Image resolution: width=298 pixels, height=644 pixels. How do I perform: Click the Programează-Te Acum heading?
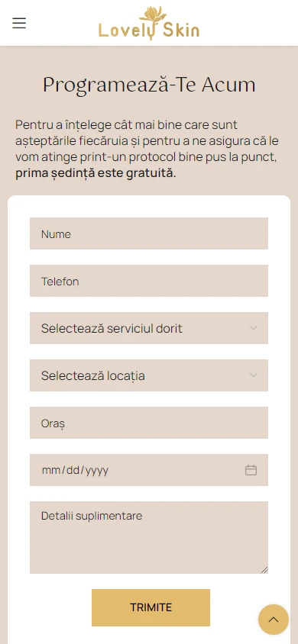(x=149, y=85)
